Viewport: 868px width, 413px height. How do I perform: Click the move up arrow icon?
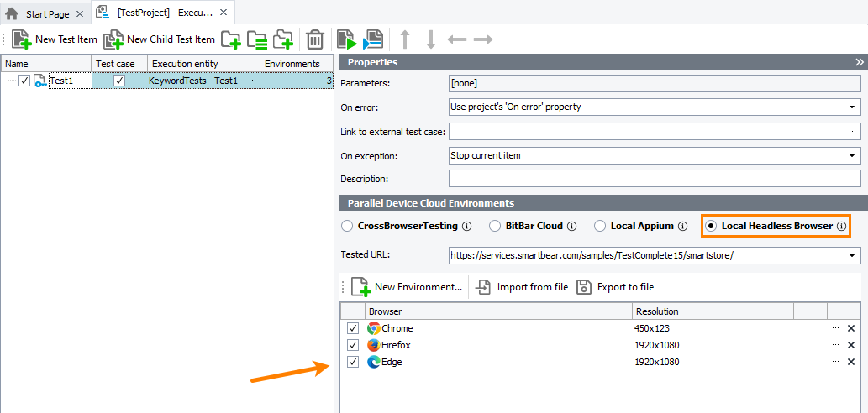405,39
